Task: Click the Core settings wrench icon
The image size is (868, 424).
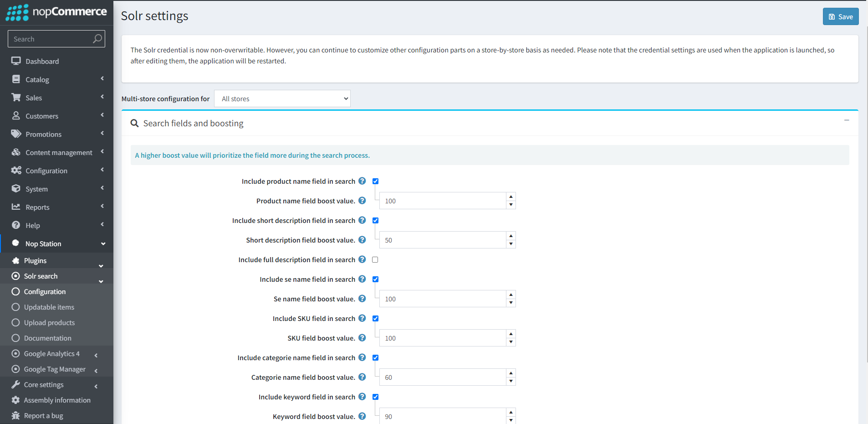Action: [x=16, y=384]
